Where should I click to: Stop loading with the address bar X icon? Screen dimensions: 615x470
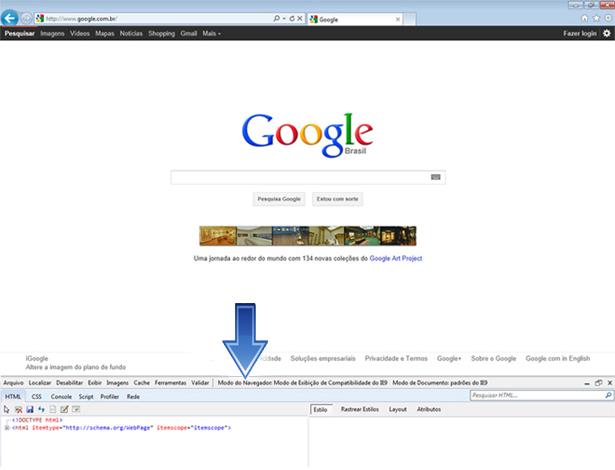point(300,18)
